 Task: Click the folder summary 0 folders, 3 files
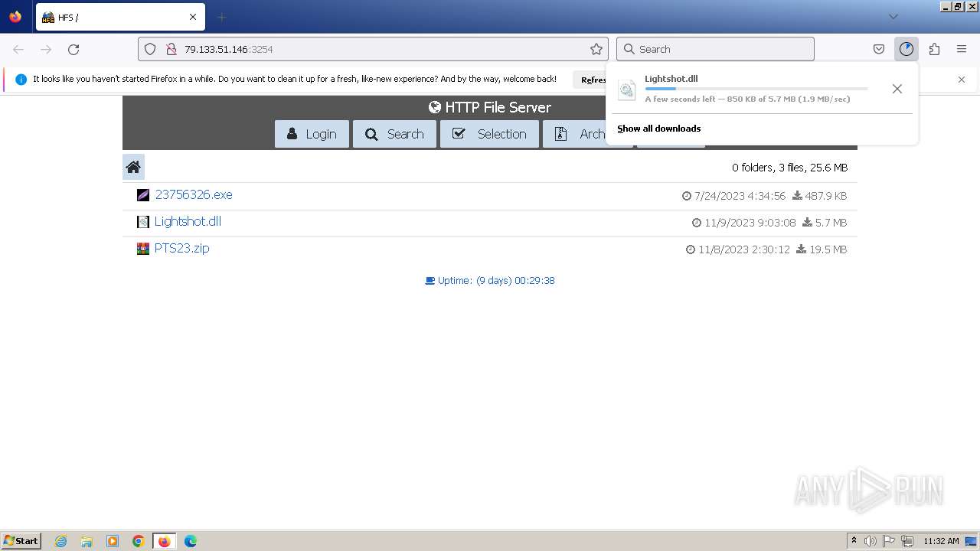789,168
